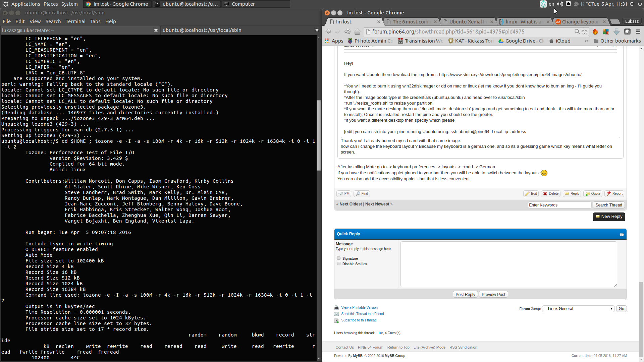Click the Quote button on the post
Image resolution: width=644 pixels, height=362 pixels.
(x=593, y=193)
